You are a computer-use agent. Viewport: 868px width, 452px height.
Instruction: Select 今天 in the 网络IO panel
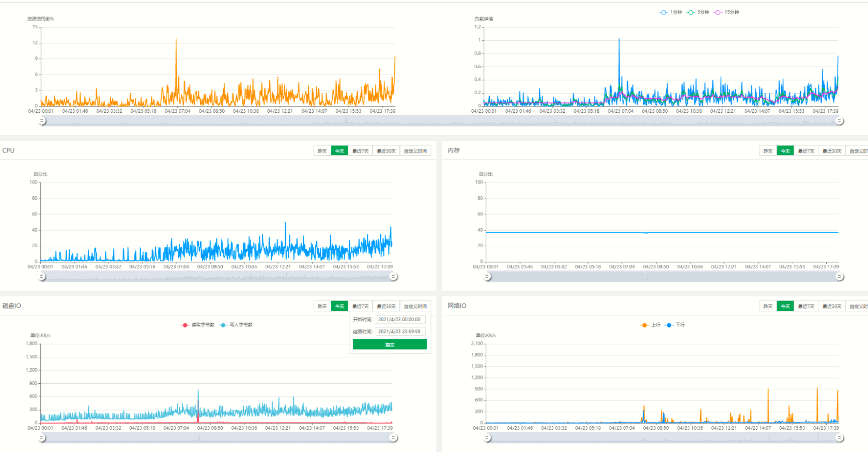[785, 306]
